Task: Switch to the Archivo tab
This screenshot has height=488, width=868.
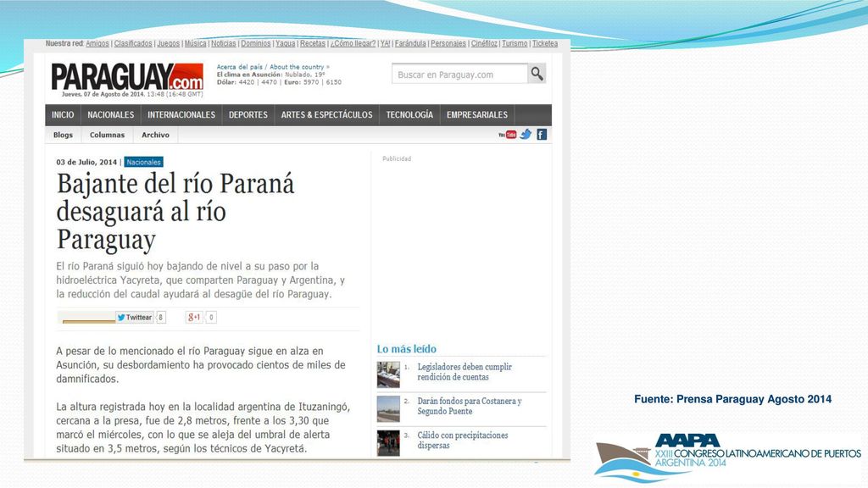Action: pos(156,135)
